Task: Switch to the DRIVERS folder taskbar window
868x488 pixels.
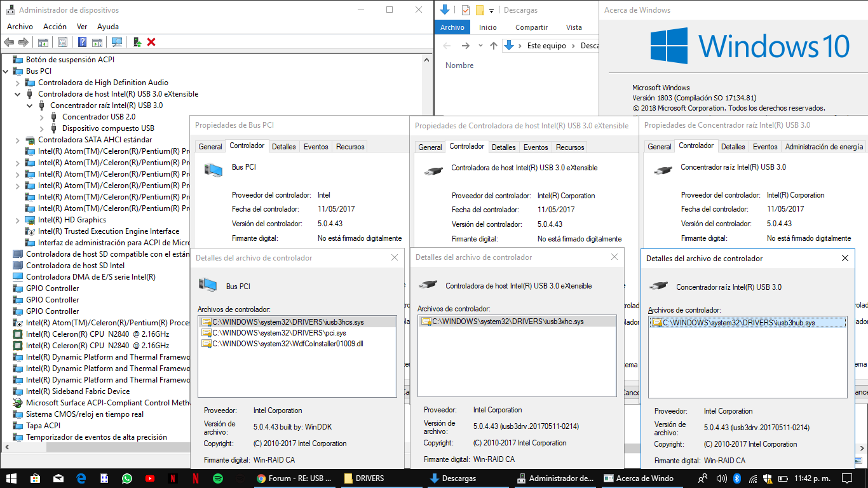Action: point(380,478)
